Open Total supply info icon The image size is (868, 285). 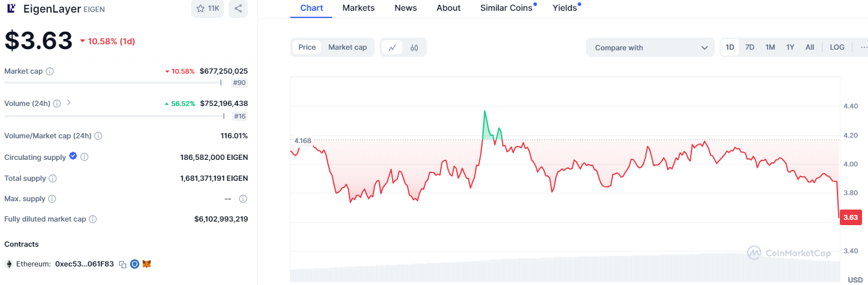tap(53, 178)
